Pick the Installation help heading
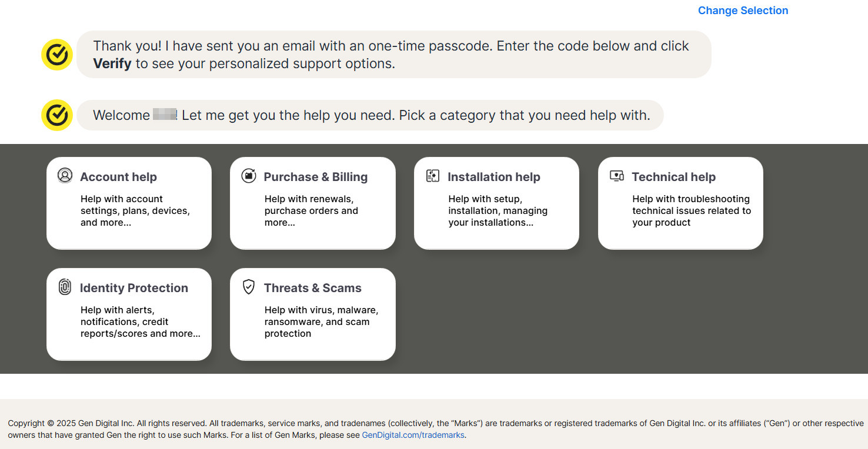The width and height of the screenshot is (868, 449). [493, 177]
